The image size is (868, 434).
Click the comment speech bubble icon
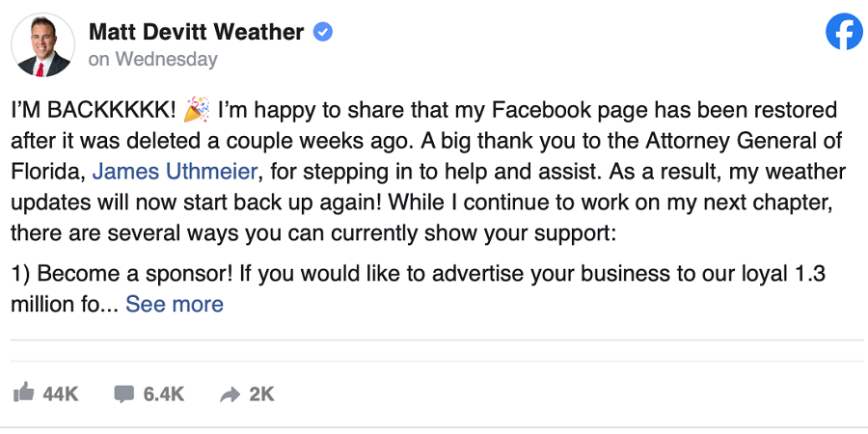point(123,393)
